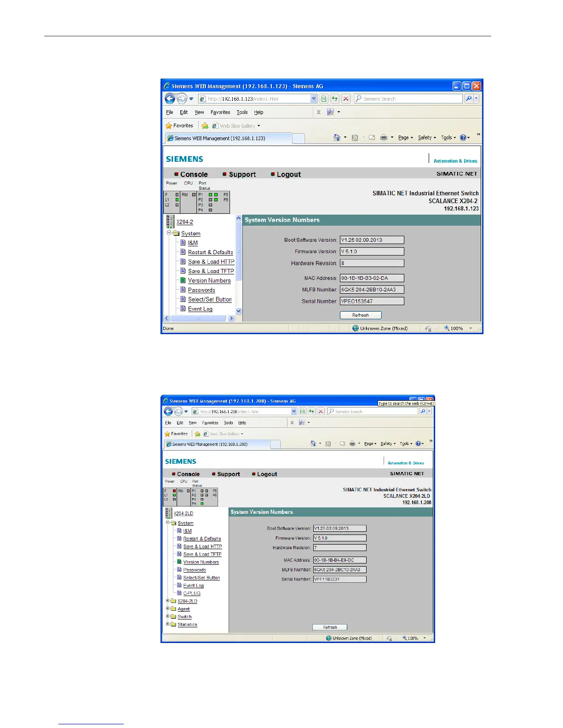Click Automation & Drives link in top window

click(455, 161)
